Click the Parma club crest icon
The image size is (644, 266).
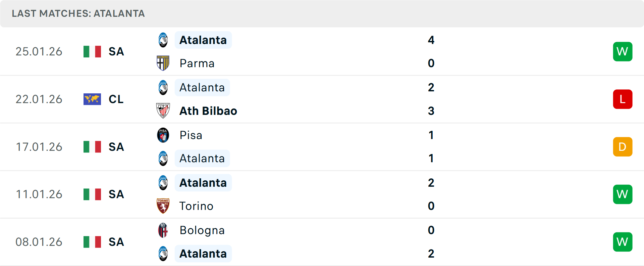(163, 63)
